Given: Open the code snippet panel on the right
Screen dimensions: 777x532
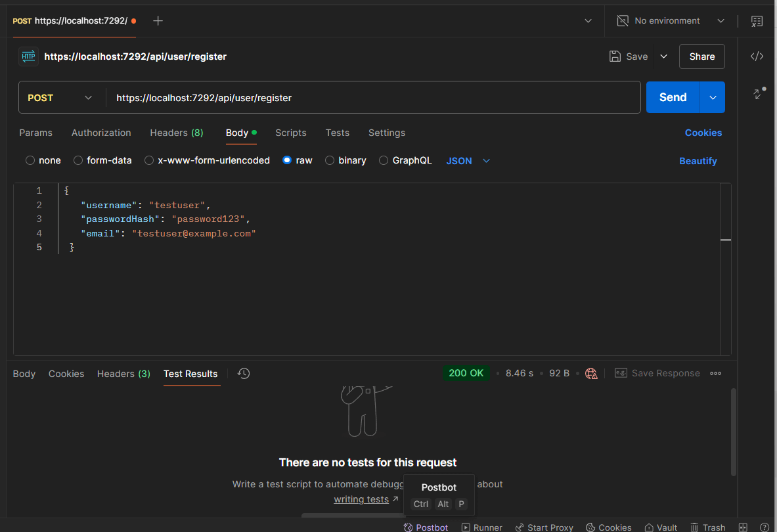Looking at the screenshot, I should [x=757, y=56].
